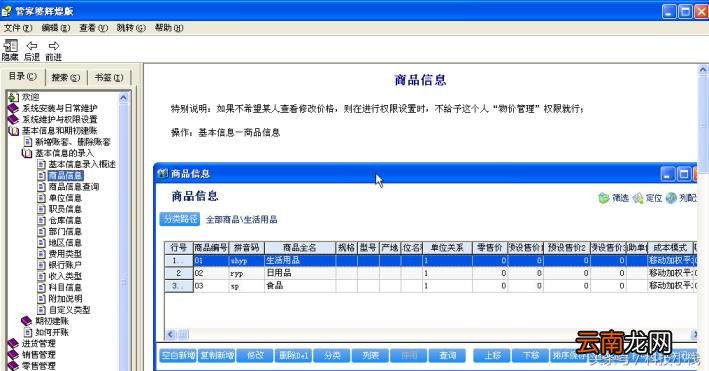Open the 收入类型 topic
709x371 pixels.
tap(65, 276)
